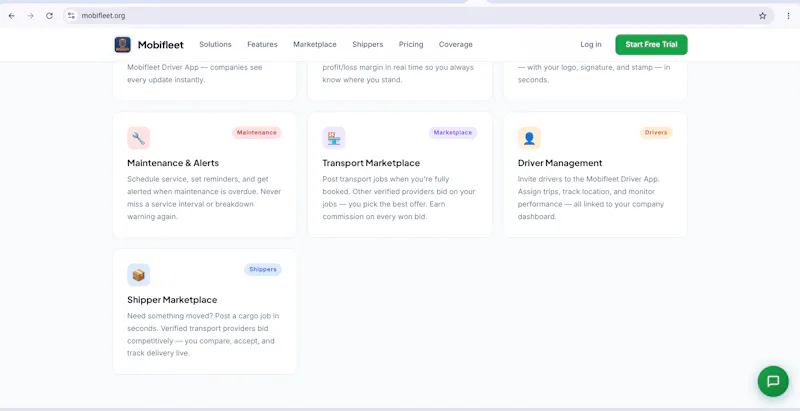Go to the Pricing page
Image resolution: width=800 pixels, height=411 pixels.
[411, 44]
